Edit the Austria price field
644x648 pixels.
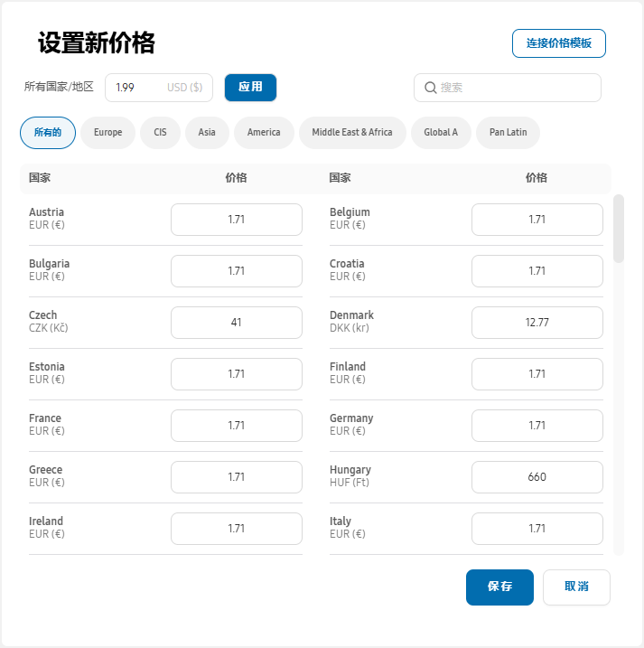[236, 220]
